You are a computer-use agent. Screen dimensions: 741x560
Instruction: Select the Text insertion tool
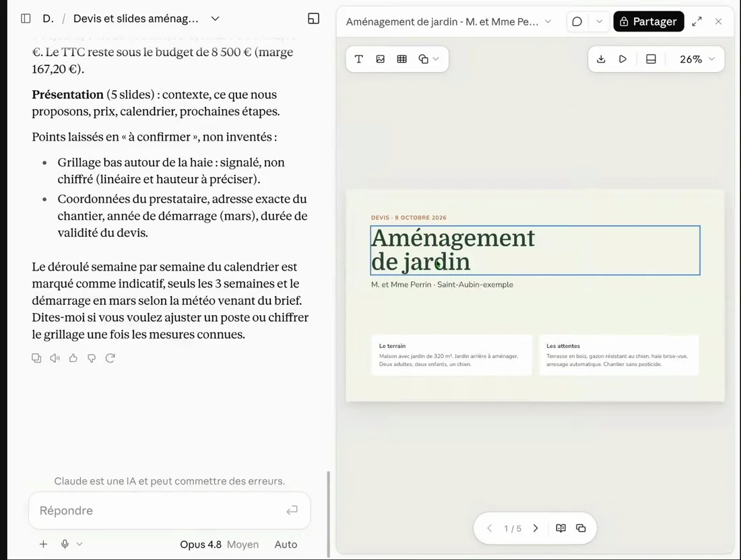point(358,59)
